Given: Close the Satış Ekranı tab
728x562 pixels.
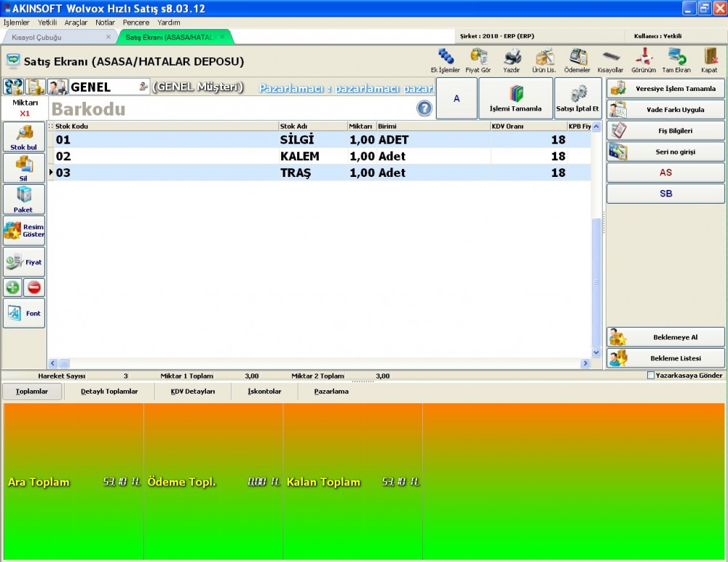Looking at the screenshot, I should pyautogui.click(x=222, y=36).
